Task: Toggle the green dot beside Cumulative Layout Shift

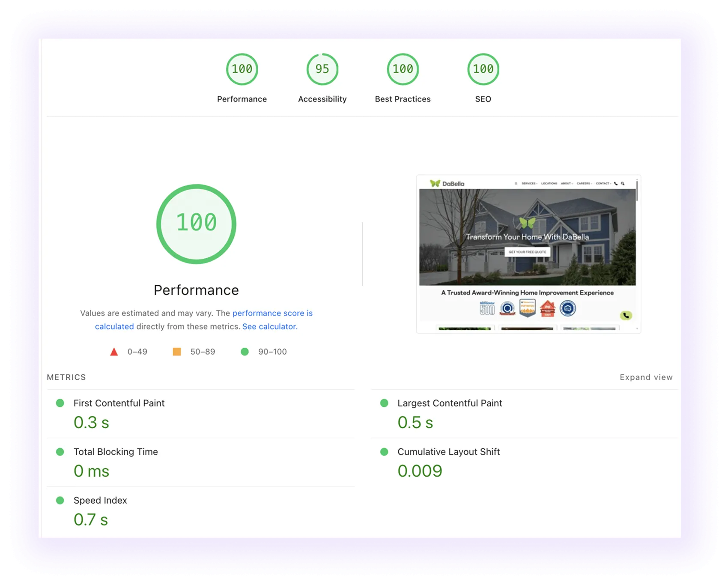Action: 384,451
